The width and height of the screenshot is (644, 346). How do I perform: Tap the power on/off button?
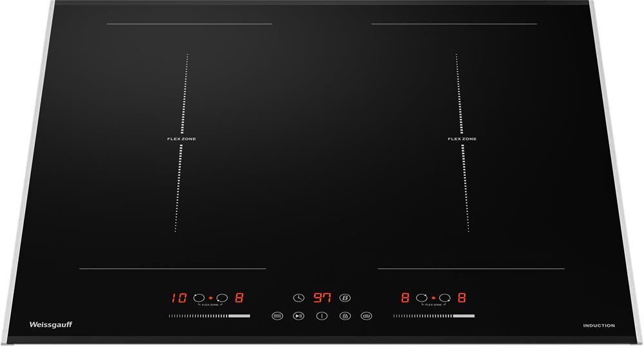click(321, 316)
